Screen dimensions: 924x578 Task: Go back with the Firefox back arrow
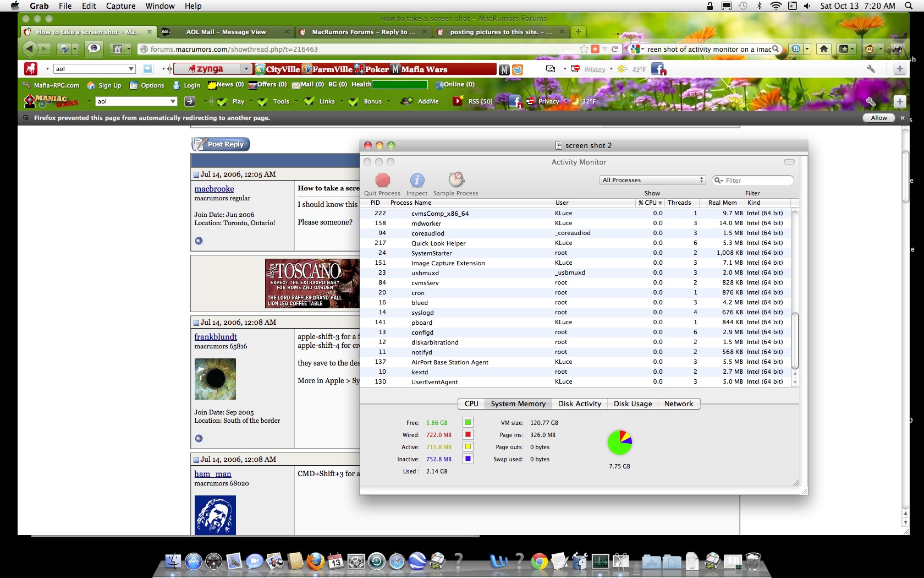point(30,49)
